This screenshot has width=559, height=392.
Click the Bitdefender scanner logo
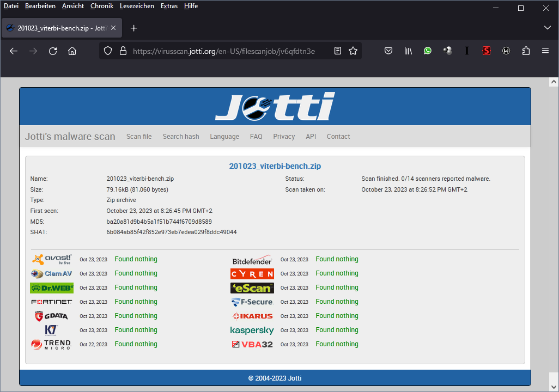coord(252,260)
